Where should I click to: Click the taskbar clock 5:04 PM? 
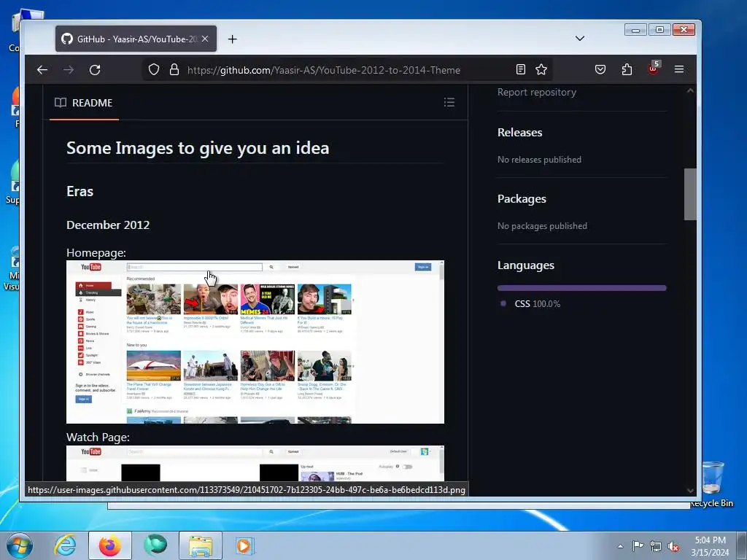(x=710, y=546)
